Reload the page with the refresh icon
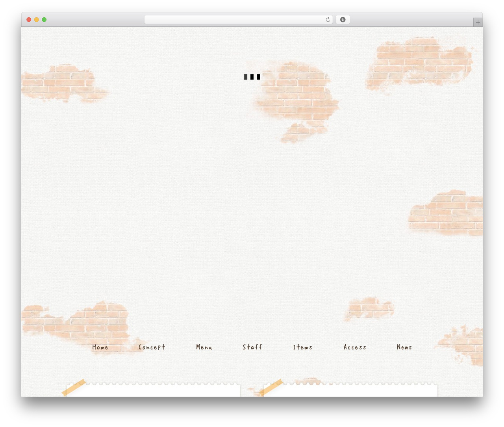 click(x=328, y=20)
